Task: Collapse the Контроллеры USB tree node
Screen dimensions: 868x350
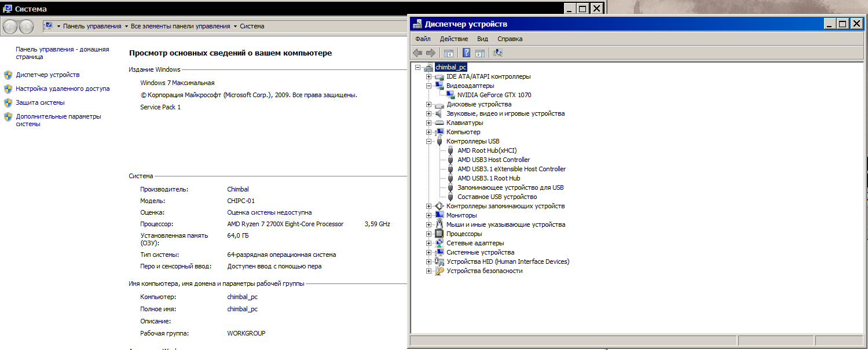Action: pyautogui.click(x=429, y=141)
